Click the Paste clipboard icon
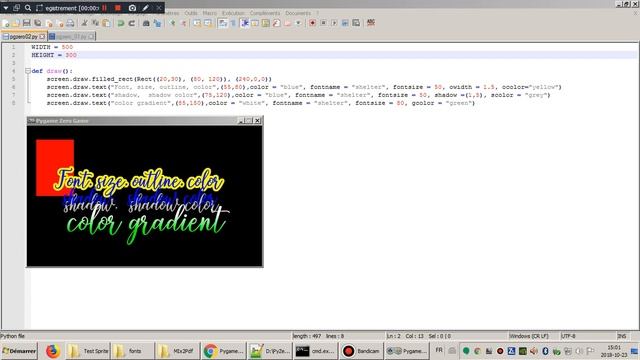640x360 pixels. tap(106, 23)
